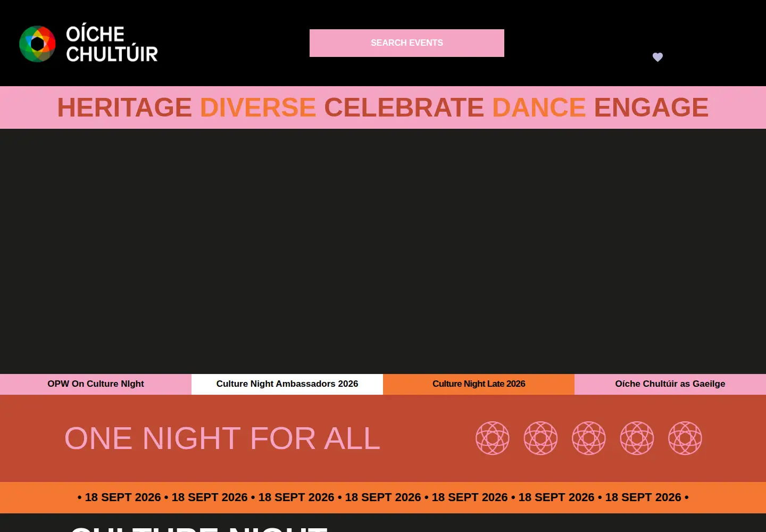Screen dimensions: 766x532
Task: Open OPW On Culture Night link
Action: point(96,384)
